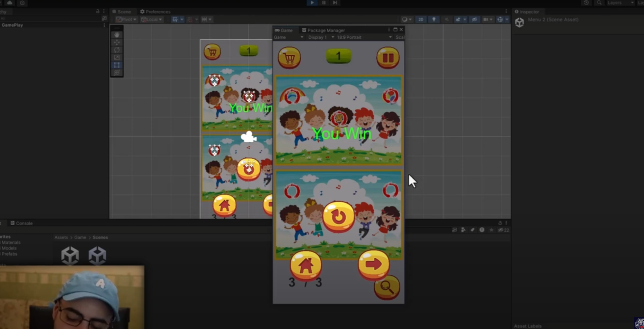The height and width of the screenshot is (329, 644).
Task: Open the draw mode shading dropdown
Action: (406, 19)
